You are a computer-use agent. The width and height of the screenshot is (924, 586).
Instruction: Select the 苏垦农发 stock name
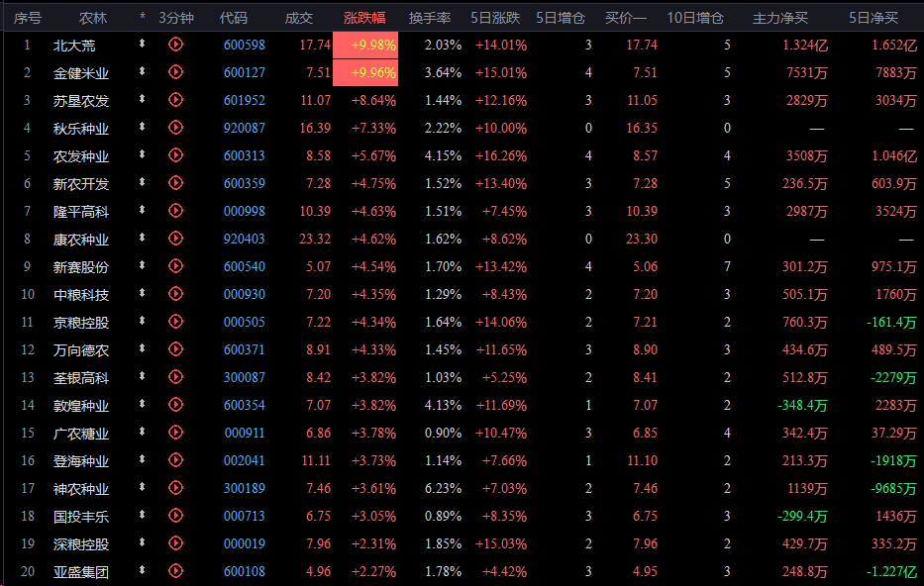click(81, 100)
